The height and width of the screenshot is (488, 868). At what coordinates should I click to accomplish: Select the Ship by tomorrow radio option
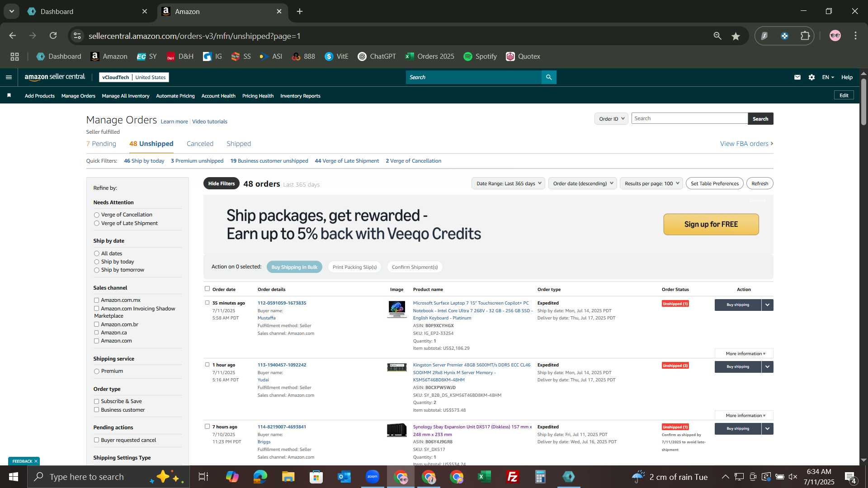[96, 270]
